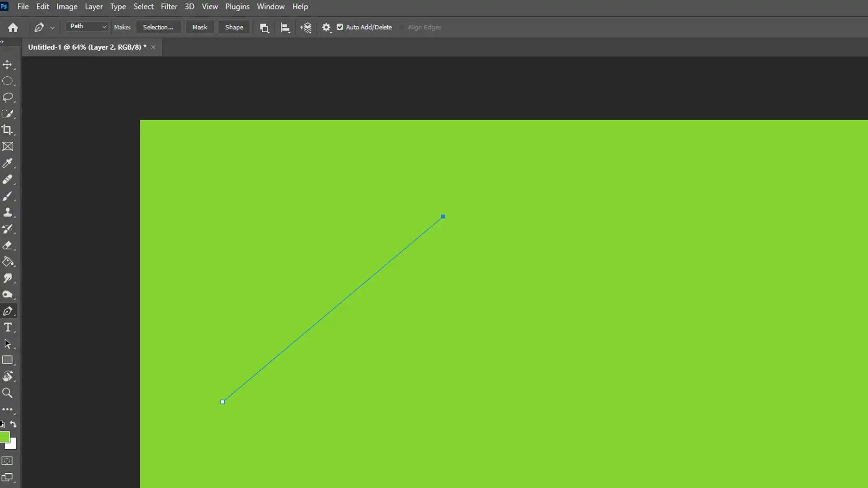Screen dimensions: 868x488
Task: Click the Type tool
Action: coord(8,328)
